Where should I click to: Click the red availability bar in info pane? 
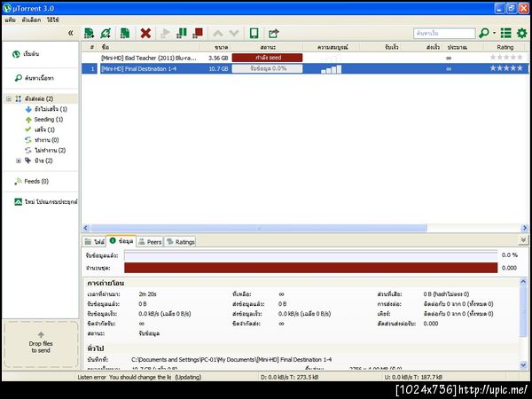[x=311, y=268]
